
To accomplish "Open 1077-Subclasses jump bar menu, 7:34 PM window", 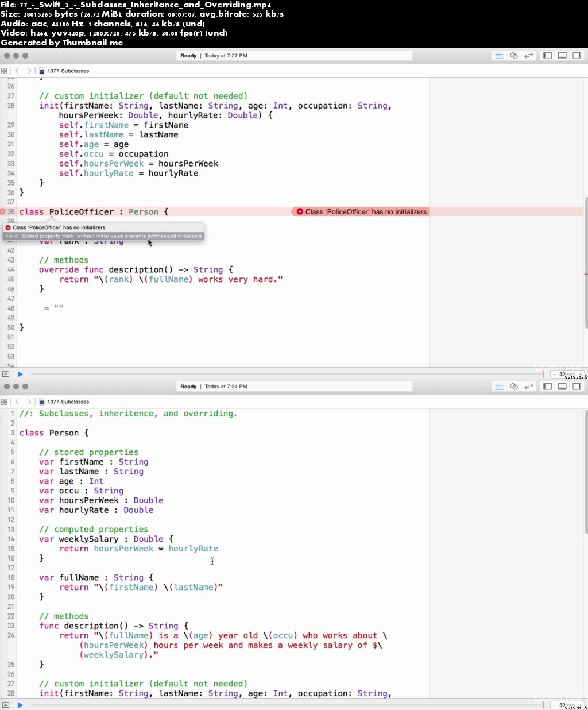I will point(68,402).
